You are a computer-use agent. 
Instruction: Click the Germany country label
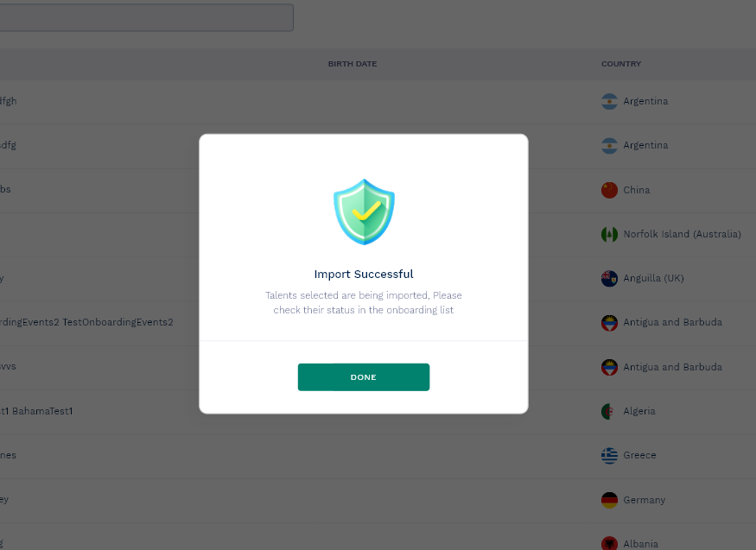[x=645, y=500]
